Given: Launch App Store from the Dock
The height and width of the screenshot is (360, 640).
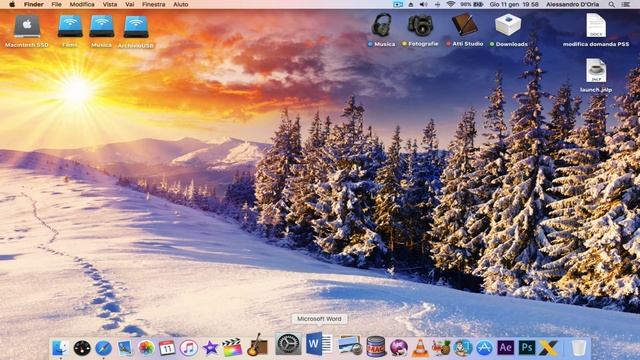Looking at the screenshot, I should pos(484,348).
